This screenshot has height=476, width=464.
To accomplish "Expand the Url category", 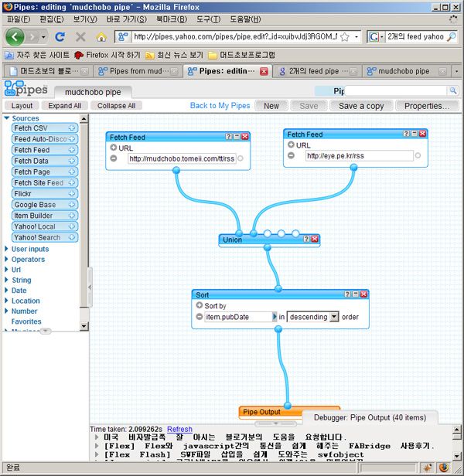I will click(6, 270).
